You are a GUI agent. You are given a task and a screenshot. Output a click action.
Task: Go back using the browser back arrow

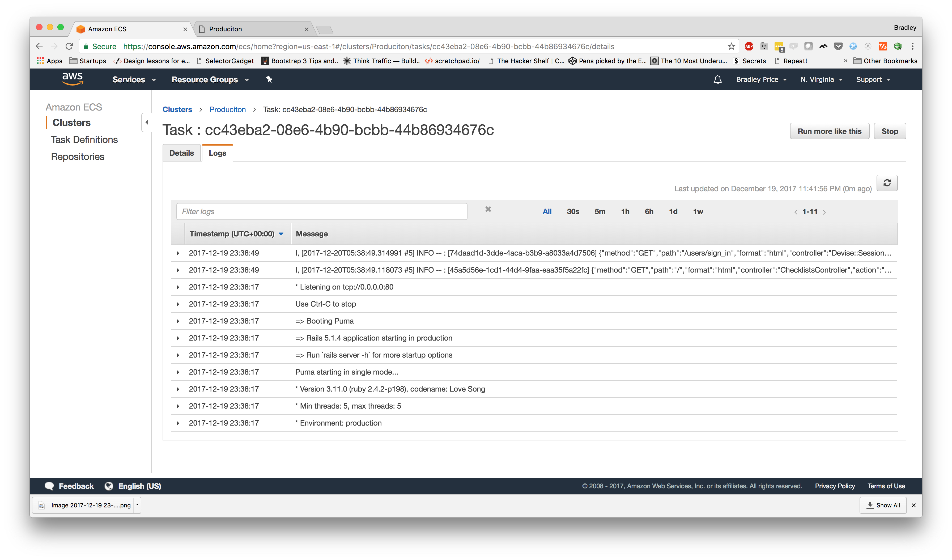39,46
